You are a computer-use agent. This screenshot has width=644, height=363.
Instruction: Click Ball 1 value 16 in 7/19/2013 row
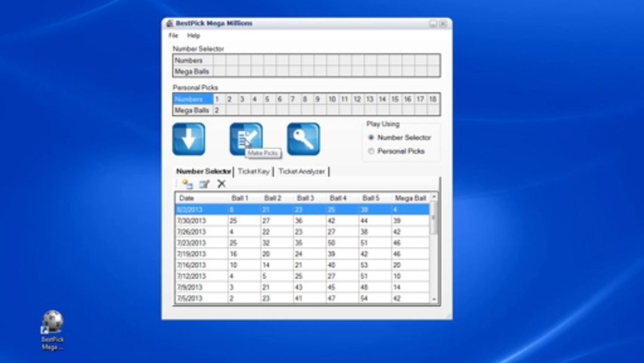[x=244, y=254]
